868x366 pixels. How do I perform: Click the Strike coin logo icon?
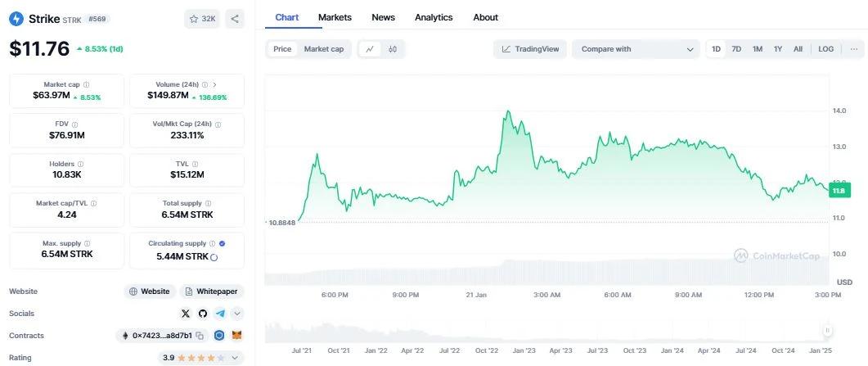[x=16, y=19]
